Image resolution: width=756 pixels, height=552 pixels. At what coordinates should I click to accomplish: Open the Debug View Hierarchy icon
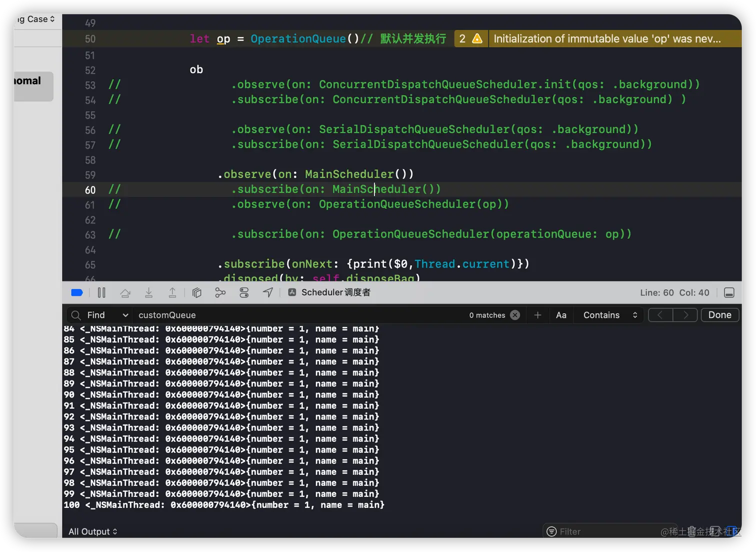point(196,292)
